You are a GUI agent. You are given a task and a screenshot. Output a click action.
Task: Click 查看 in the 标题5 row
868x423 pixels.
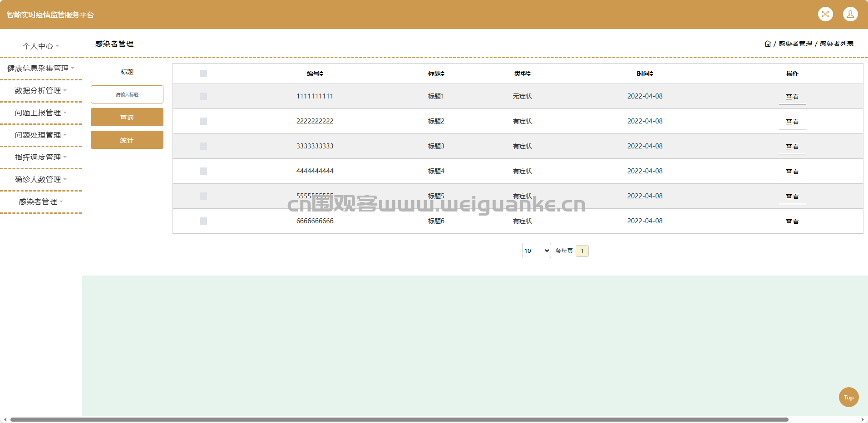[x=792, y=197]
